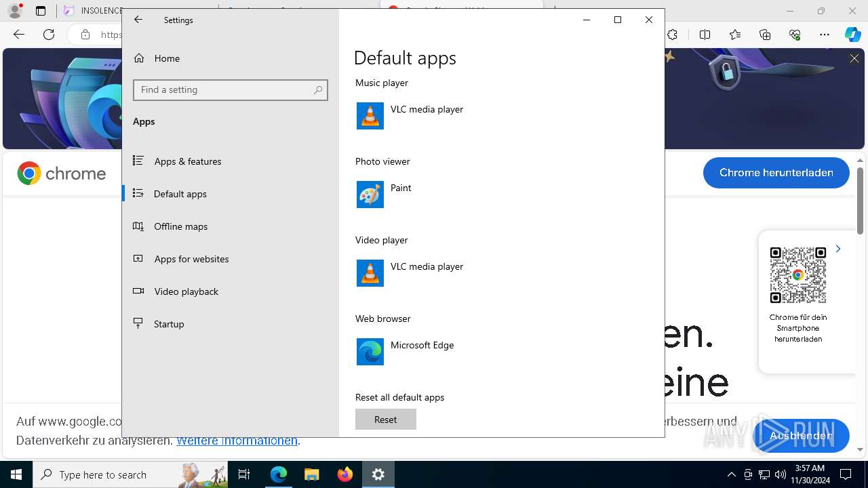Open Edge Favorites star icon
The image size is (868, 488).
735,35
